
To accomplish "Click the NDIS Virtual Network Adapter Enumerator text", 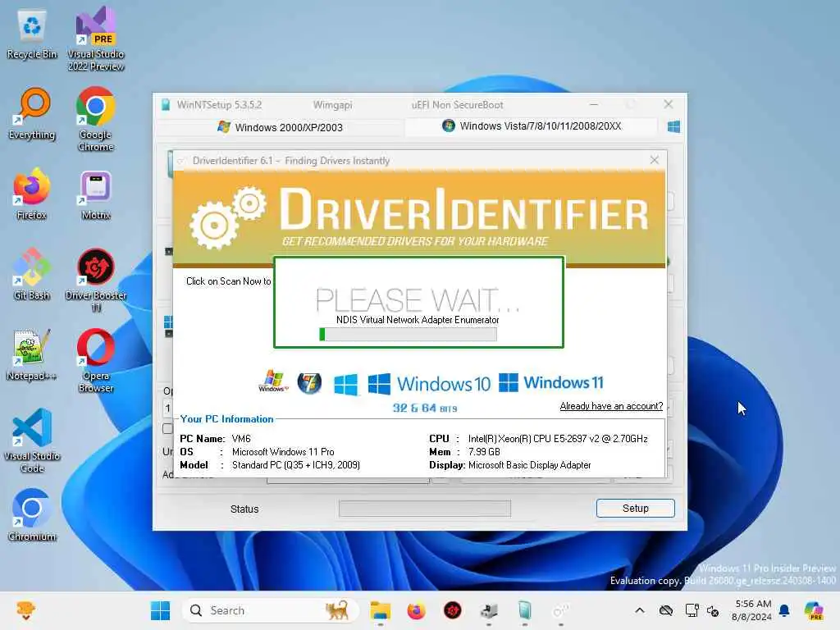I will (x=418, y=320).
